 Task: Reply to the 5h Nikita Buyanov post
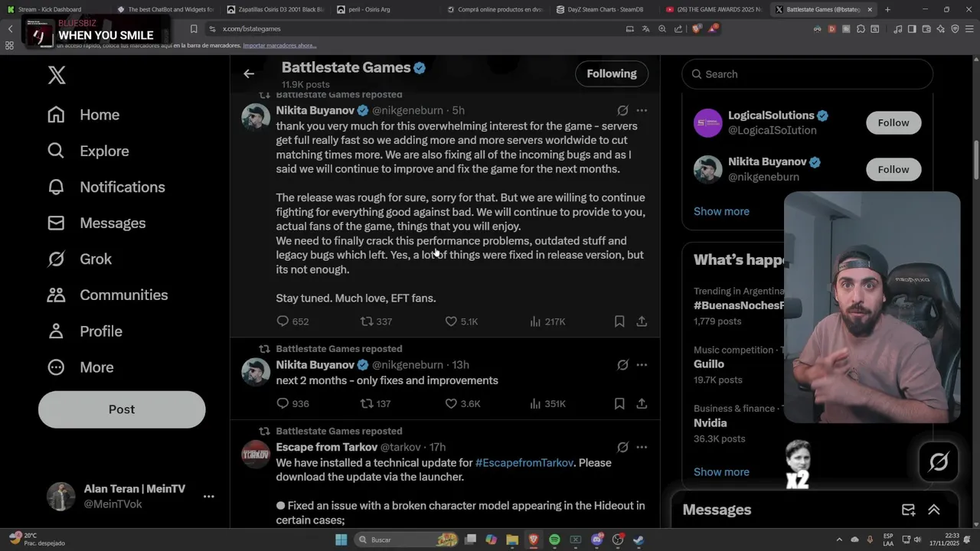pyautogui.click(x=292, y=321)
